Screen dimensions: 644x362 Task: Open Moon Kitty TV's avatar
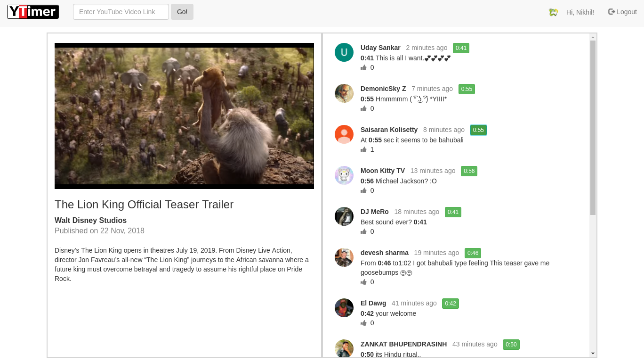(x=344, y=175)
